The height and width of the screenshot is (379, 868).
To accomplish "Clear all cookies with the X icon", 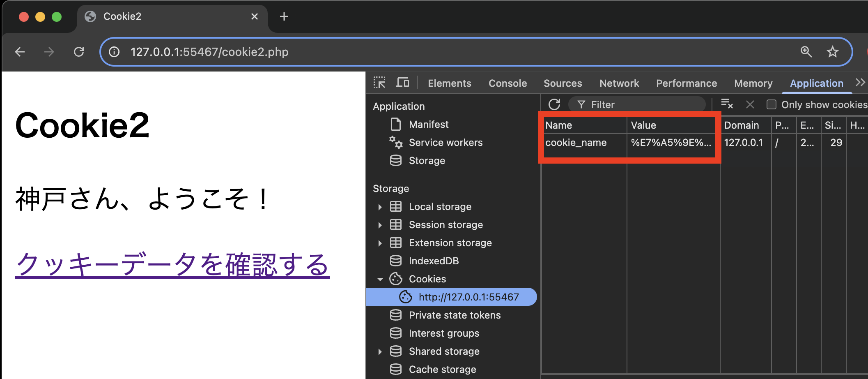I will 750,104.
